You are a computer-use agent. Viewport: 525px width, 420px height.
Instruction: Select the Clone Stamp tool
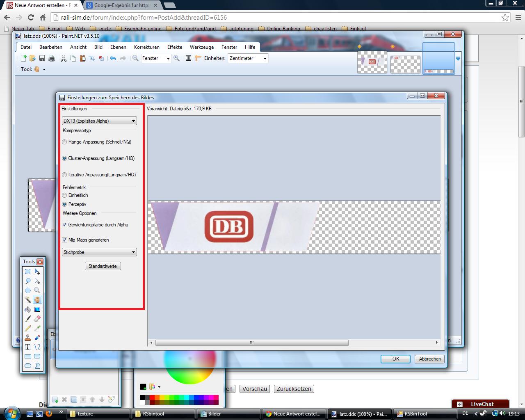pyautogui.click(x=27, y=338)
